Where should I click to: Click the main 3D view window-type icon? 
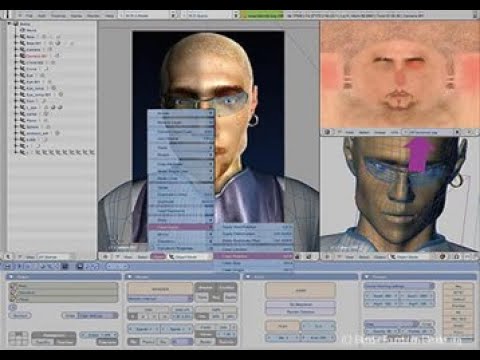click(105, 257)
